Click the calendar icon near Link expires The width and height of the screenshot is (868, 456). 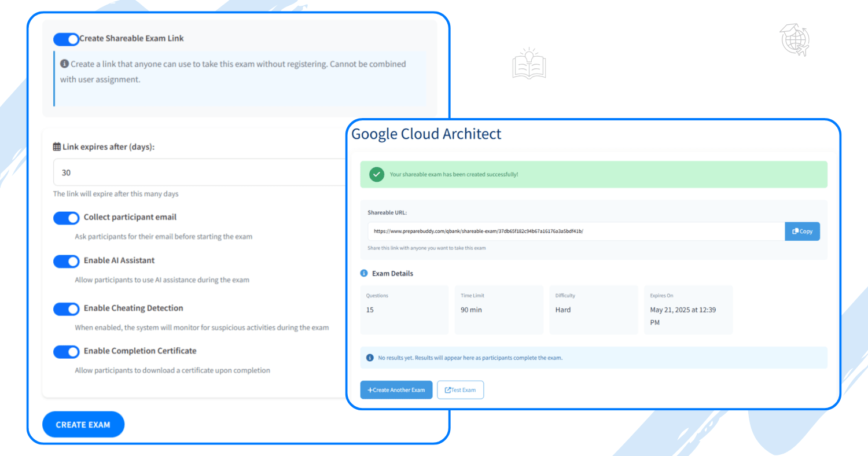coord(57,147)
